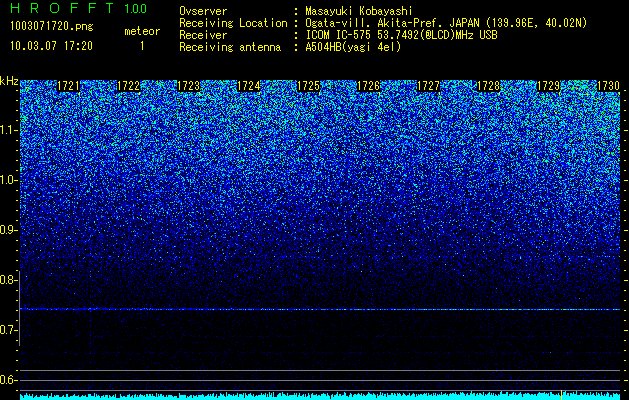Click the 0.9 frequency axis label
Image resolution: width=629 pixels, height=400 pixels.
tap(9, 230)
